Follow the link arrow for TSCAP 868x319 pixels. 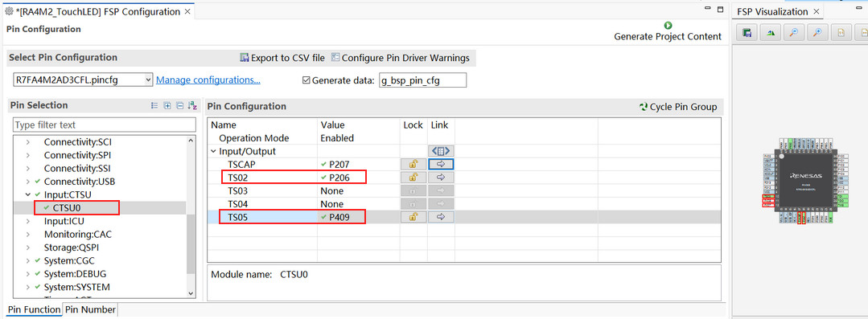click(441, 164)
